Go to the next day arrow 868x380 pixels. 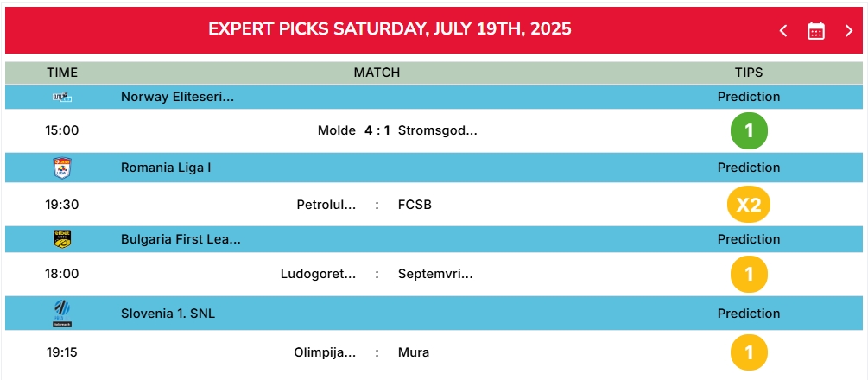pos(849,30)
